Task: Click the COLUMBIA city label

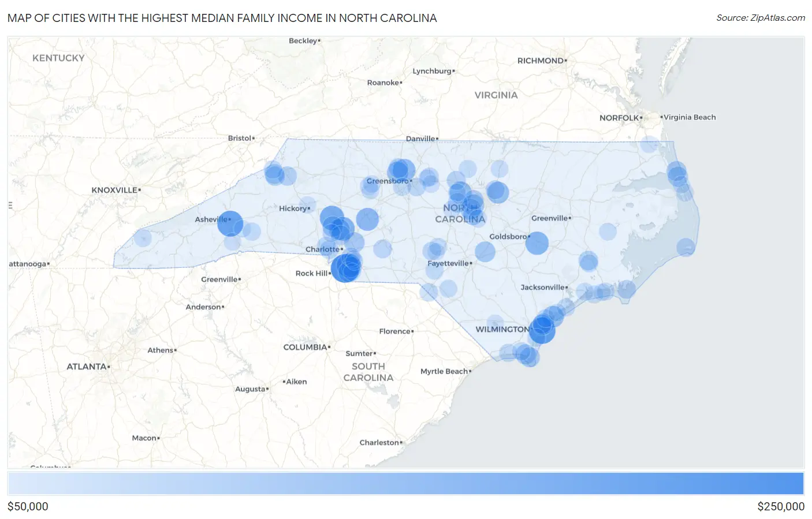Action: tap(306, 348)
